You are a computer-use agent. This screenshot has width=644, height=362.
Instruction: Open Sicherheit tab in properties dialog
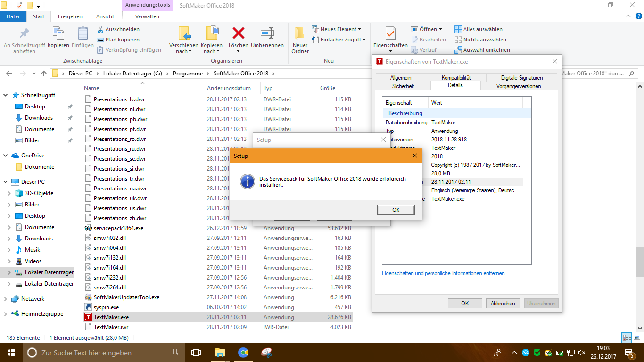[403, 86]
